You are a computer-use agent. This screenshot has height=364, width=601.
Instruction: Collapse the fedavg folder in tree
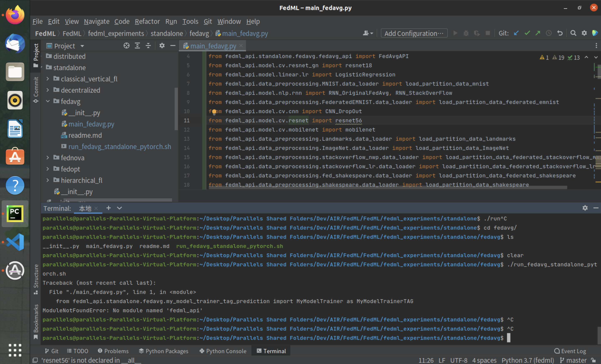(x=48, y=101)
